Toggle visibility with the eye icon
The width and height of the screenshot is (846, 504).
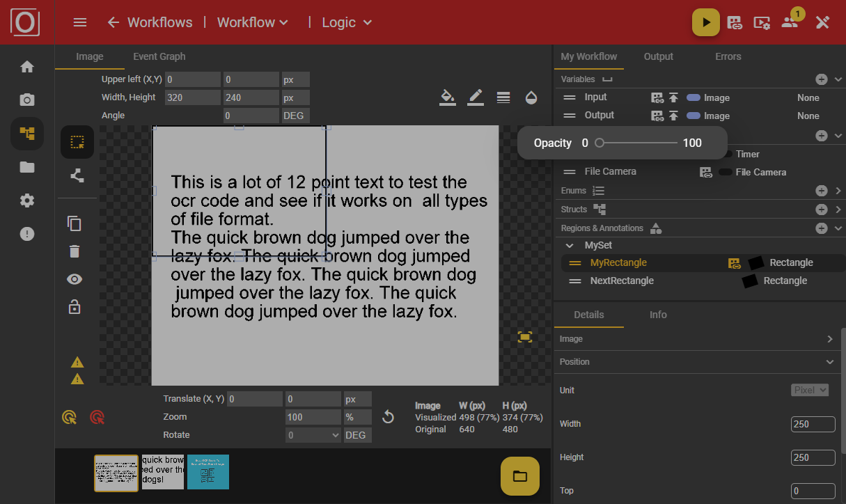click(x=75, y=279)
